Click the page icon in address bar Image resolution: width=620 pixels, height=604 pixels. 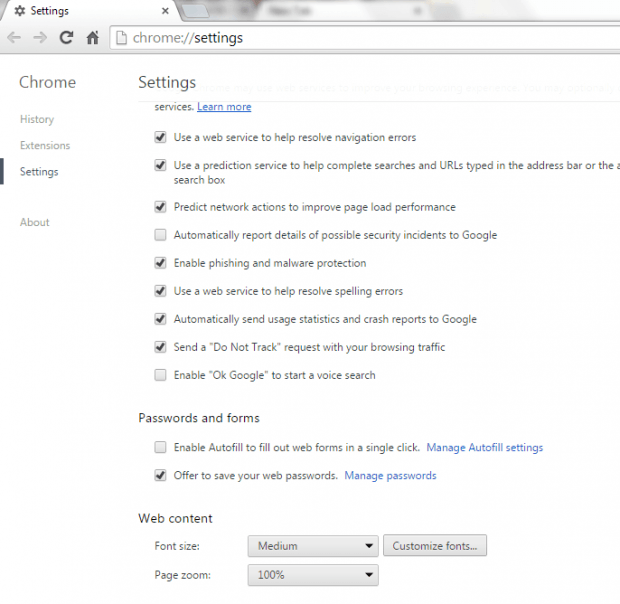[x=121, y=38]
